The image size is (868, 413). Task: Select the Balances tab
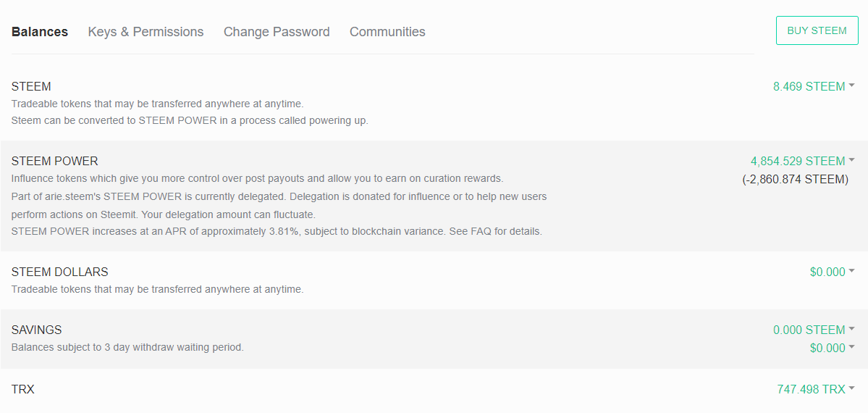(x=40, y=32)
